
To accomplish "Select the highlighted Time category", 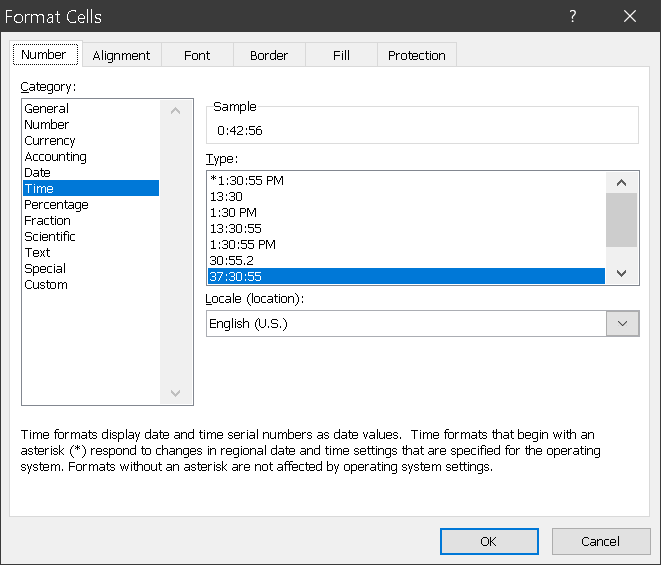I will pyautogui.click(x=91, y=188).
